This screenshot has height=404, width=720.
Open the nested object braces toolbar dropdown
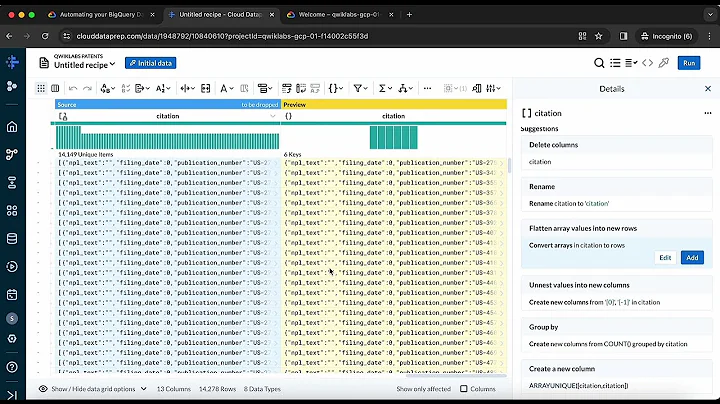pyautogui.click(x=336, y=88)
